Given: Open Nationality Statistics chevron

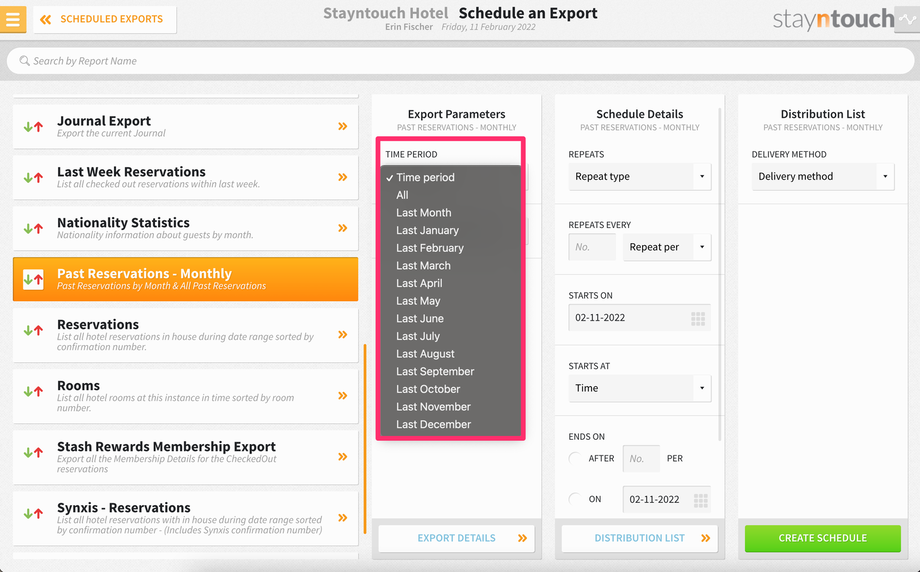Looking at the screenshot, I should click(343, 228).
